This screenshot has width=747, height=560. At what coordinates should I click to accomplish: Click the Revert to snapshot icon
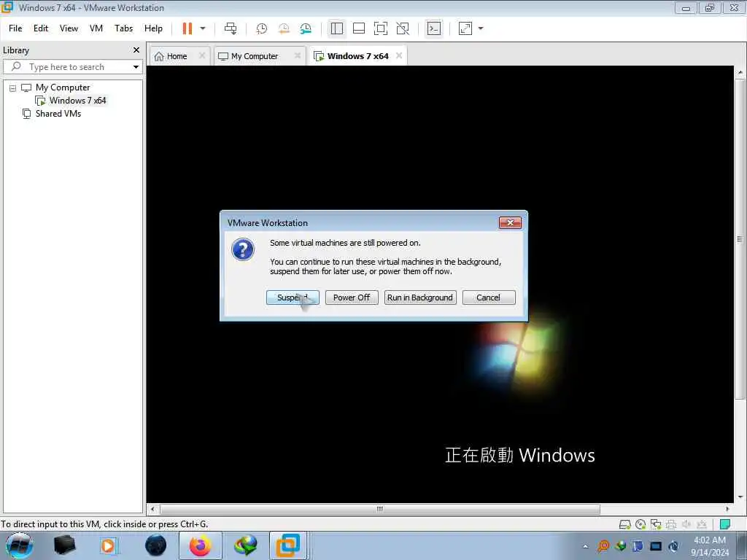pos(284,28)
